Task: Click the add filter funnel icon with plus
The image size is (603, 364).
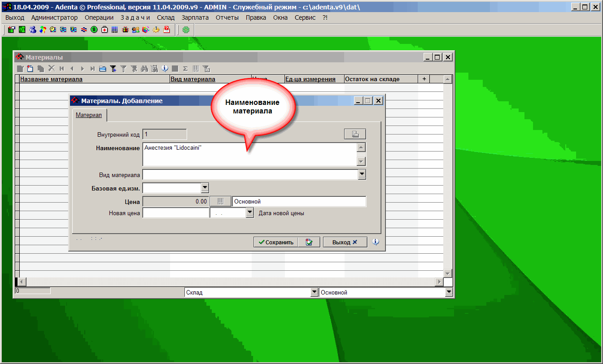Action: (113, 69)
